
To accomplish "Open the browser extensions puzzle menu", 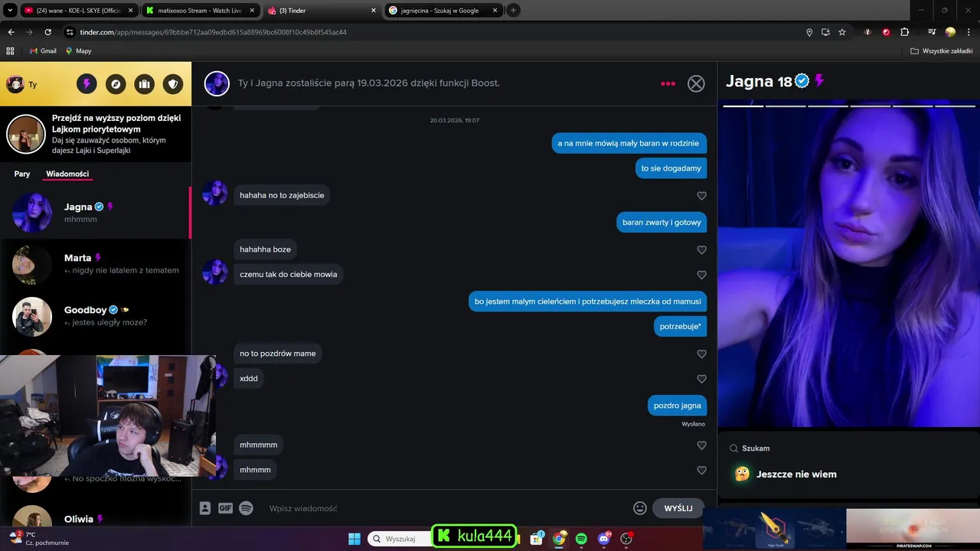I will (x=904, y=32).
